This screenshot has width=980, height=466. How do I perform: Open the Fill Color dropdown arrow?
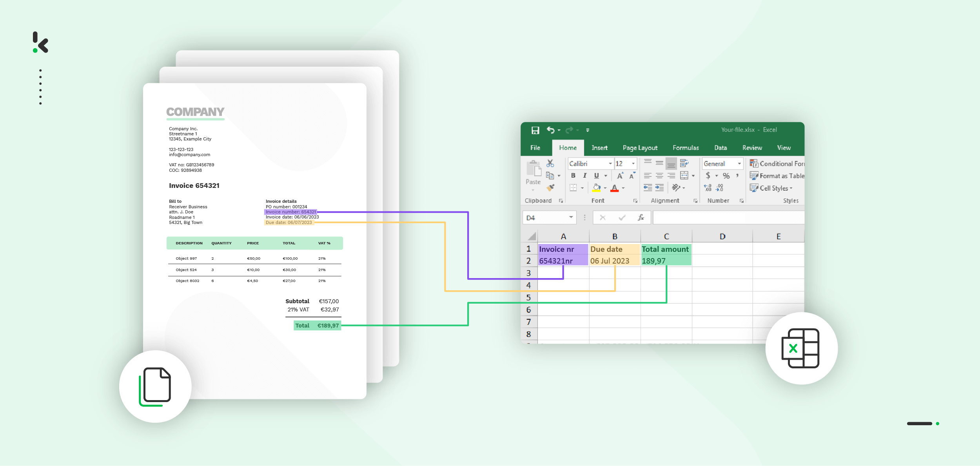click(x=605, y=188)
